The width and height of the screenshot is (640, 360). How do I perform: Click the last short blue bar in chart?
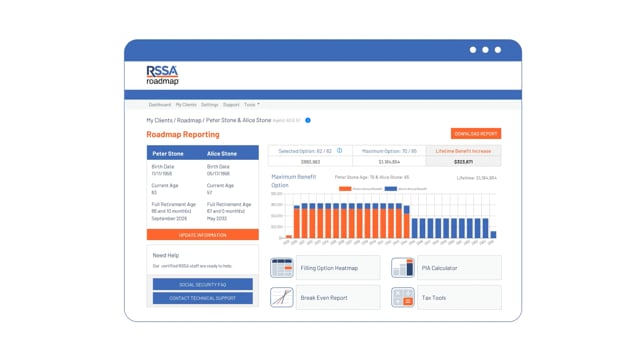(x=493, y=235)
